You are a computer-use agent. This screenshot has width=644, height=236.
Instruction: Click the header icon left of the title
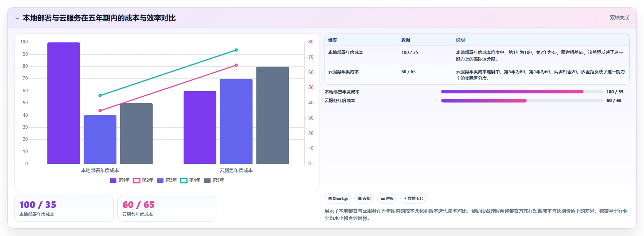(17, 18)
